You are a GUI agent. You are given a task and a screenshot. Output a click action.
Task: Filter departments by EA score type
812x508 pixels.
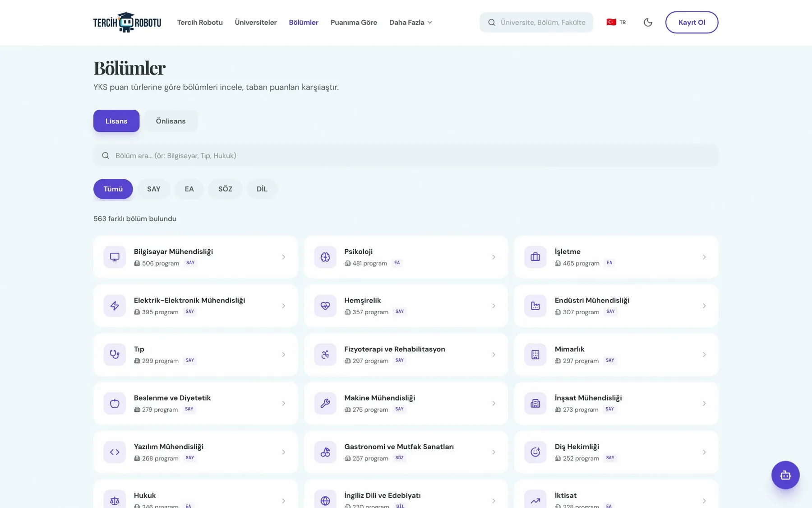189,189
